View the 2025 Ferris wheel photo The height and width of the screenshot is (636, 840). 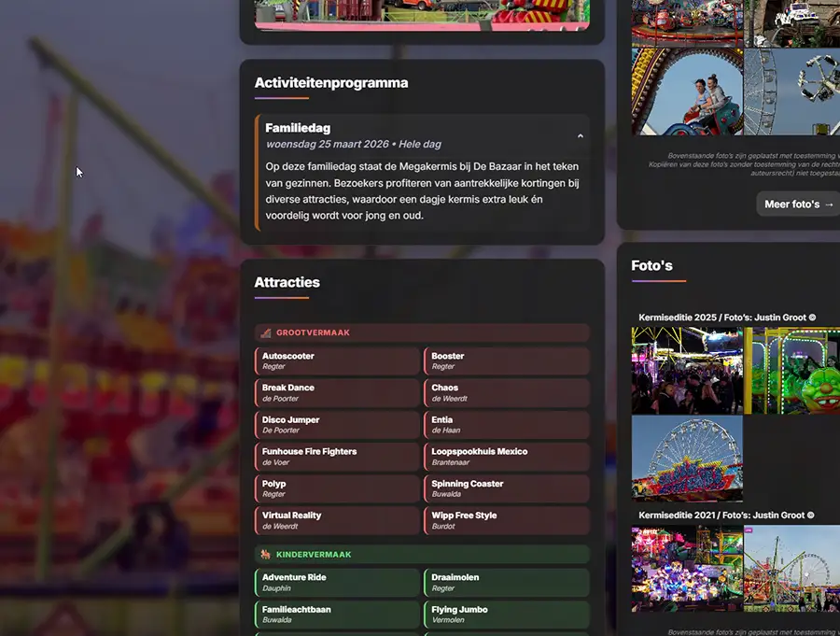pyautogui.click(x=687, y=458)
